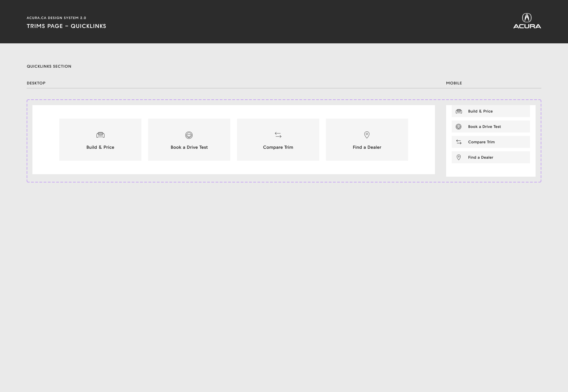Tap the mobile Compare Trim text
568x392 pixels.
(481, 142)
